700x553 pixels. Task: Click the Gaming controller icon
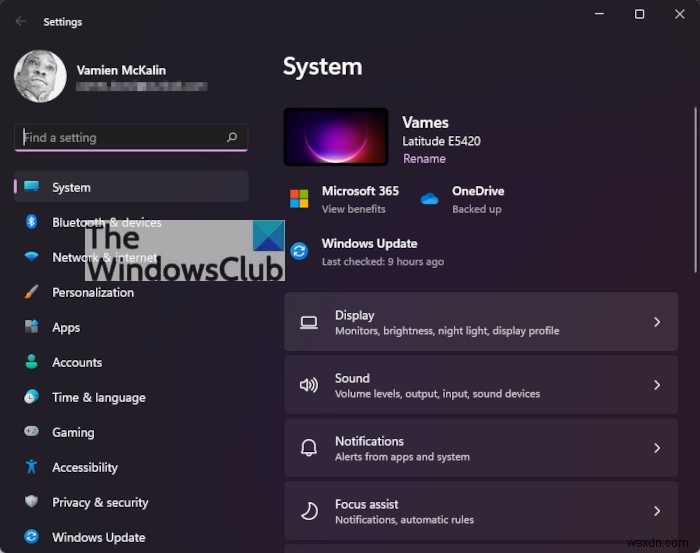click(31, 431)
